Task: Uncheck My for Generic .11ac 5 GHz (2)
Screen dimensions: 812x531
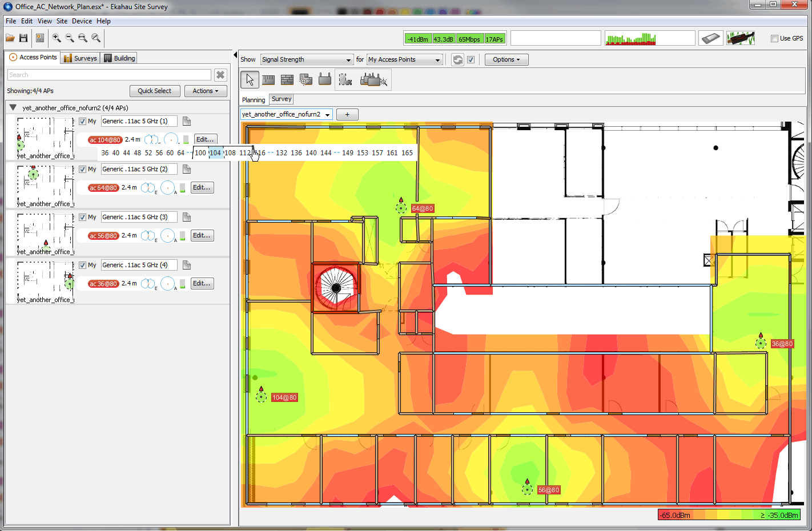Action: click(83, 170)
